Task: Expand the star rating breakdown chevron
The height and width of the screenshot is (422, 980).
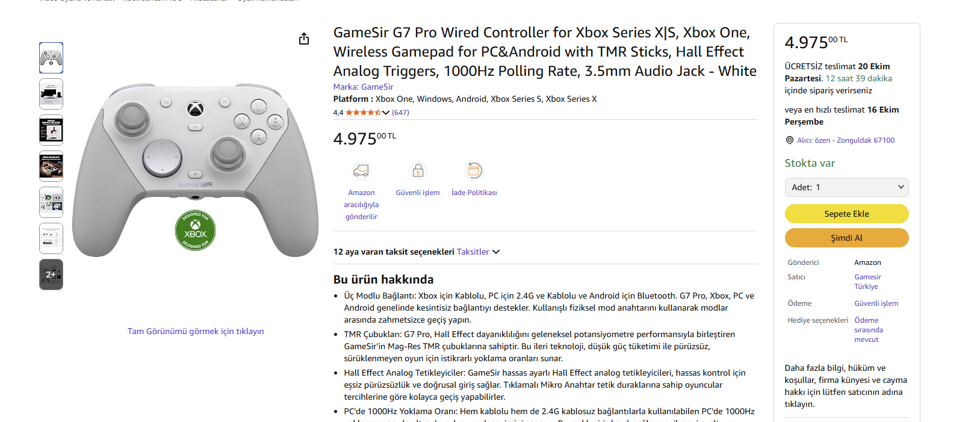Action: point(386,113)
